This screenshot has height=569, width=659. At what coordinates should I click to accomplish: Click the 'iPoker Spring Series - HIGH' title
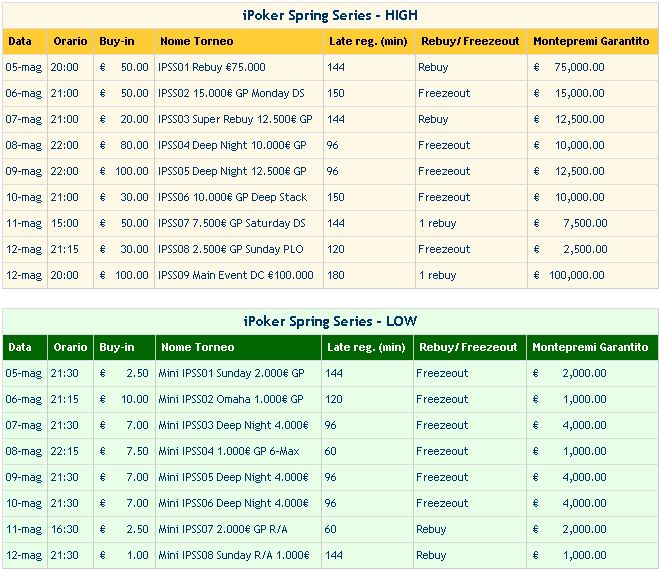pos(330,16)
